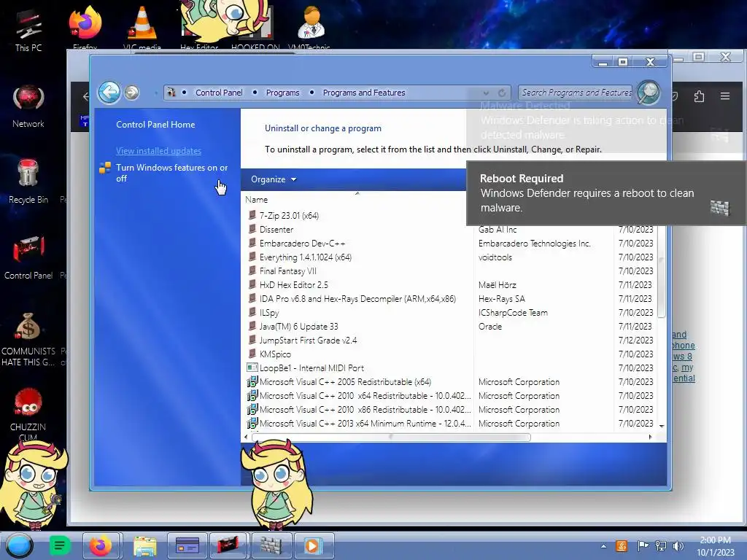The height and width of the screenshot is (560, 747).
Task: Click the horizontal scrollbar of the program list
Action: pos(391,437)
